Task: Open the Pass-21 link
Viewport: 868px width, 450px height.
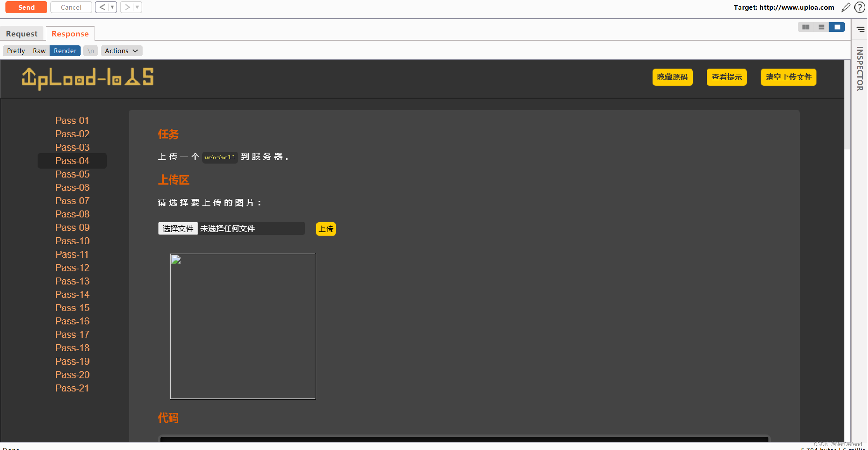Action: [x=72, y=388]
